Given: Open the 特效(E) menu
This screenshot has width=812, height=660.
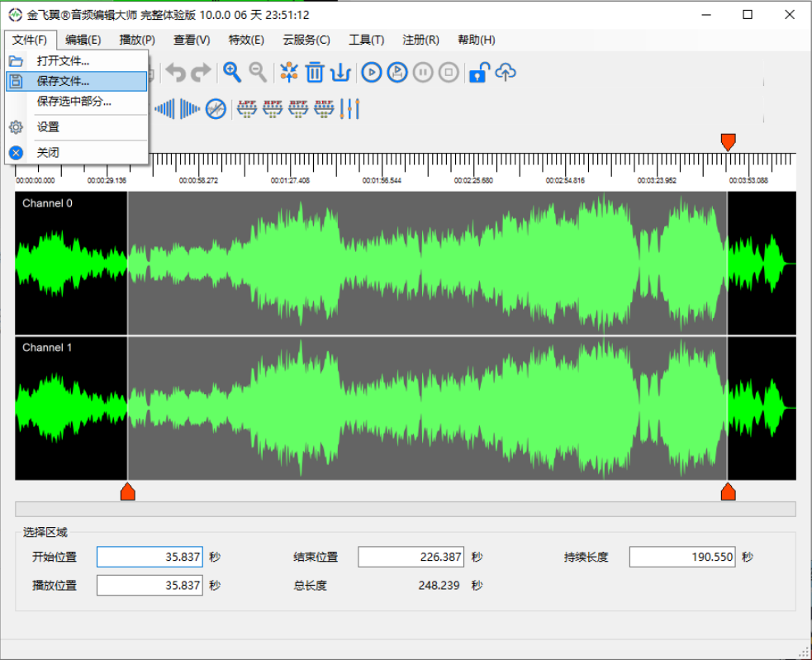Looking at the screenshot, I should (246, 40).
